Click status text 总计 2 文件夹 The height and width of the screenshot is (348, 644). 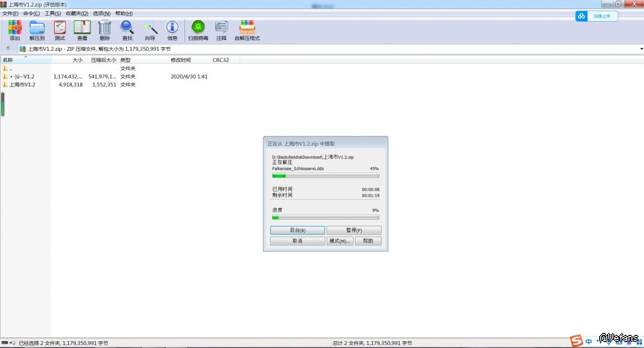373,343
